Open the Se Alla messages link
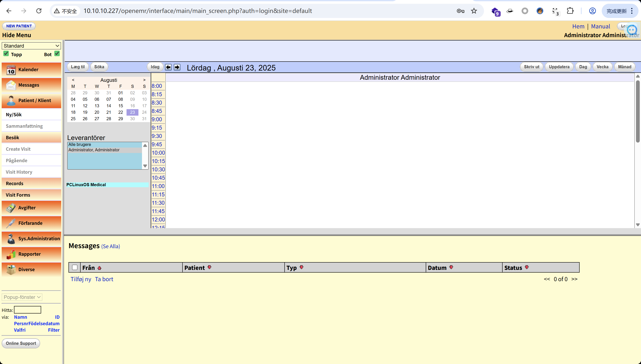Viewport: 641px width, 364px height. click(110, 246)
